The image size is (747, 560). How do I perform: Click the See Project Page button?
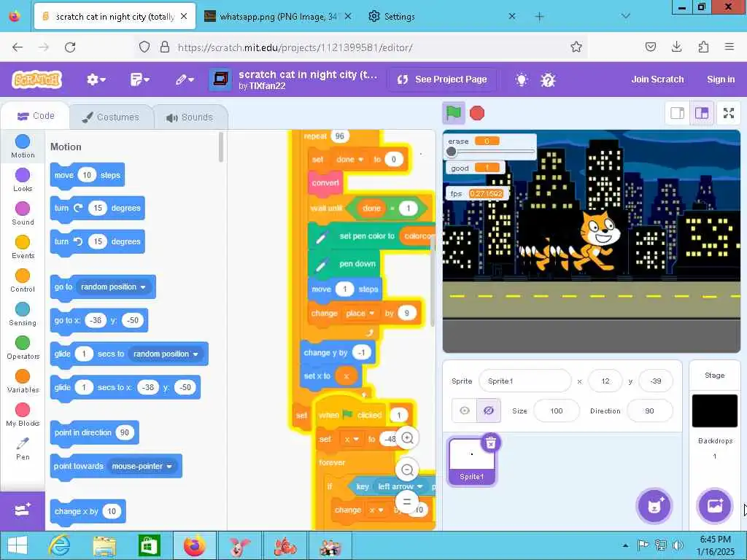[443, 79]
